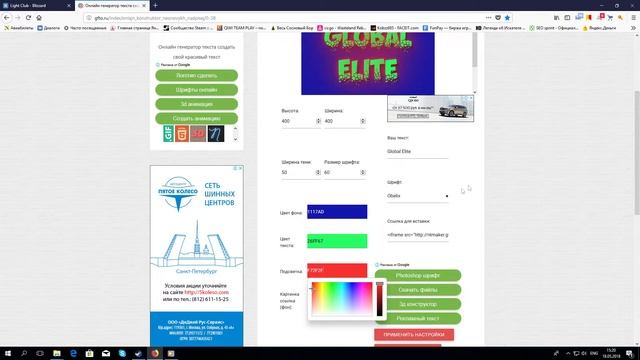Image resolution: width=640 pixels, height=360 pixels.
Task: Reload the current page
Action: coord(28,18)
